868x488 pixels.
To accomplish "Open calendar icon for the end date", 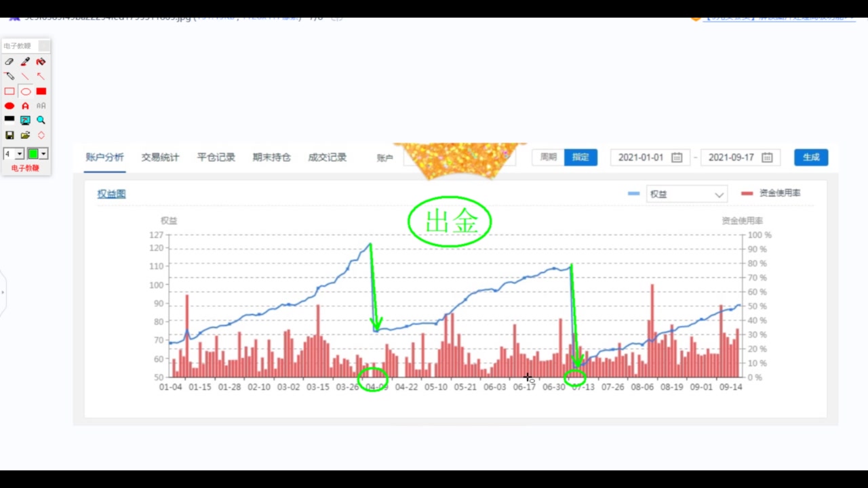I will (767, 157).
